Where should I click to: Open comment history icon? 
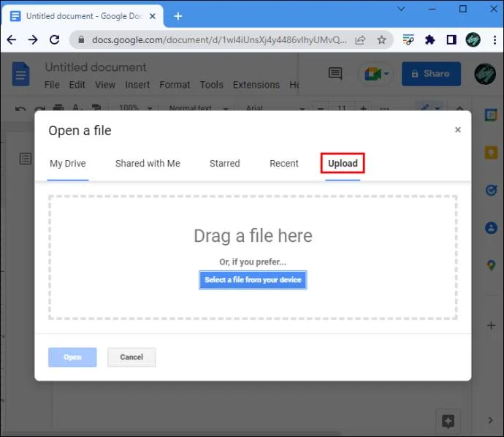[335, 74]
